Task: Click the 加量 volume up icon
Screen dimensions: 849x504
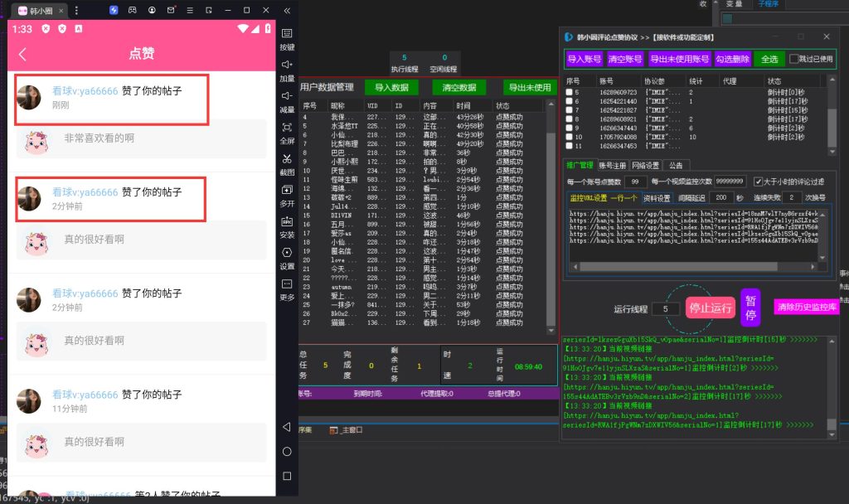Action: tap(287, 65)
